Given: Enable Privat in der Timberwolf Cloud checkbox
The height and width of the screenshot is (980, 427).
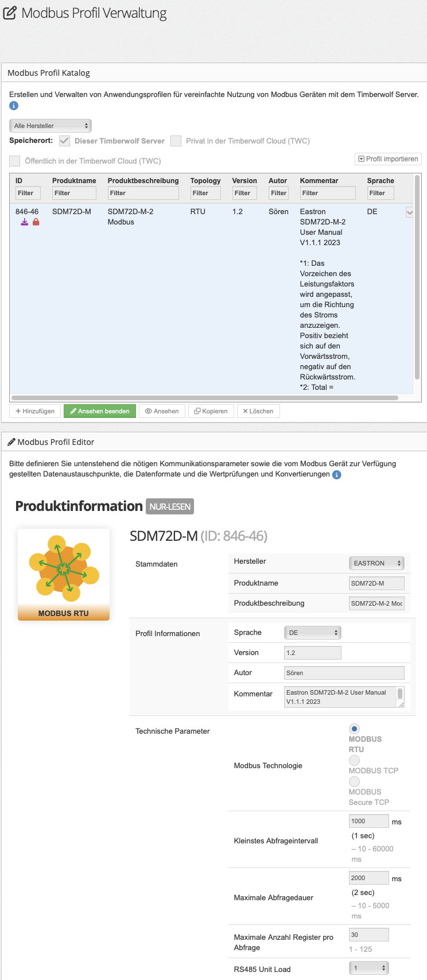Looking at the screenshot, I should coord(176,141).
